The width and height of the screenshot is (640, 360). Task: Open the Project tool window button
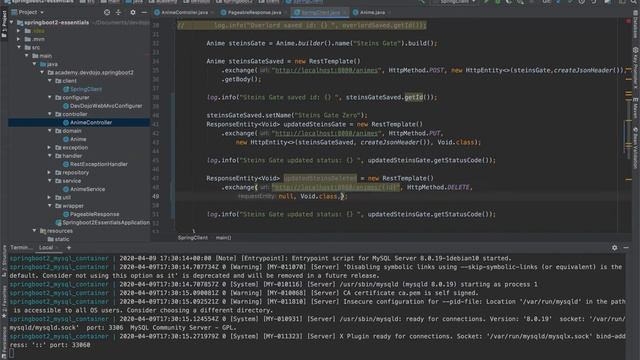point(4,24)
